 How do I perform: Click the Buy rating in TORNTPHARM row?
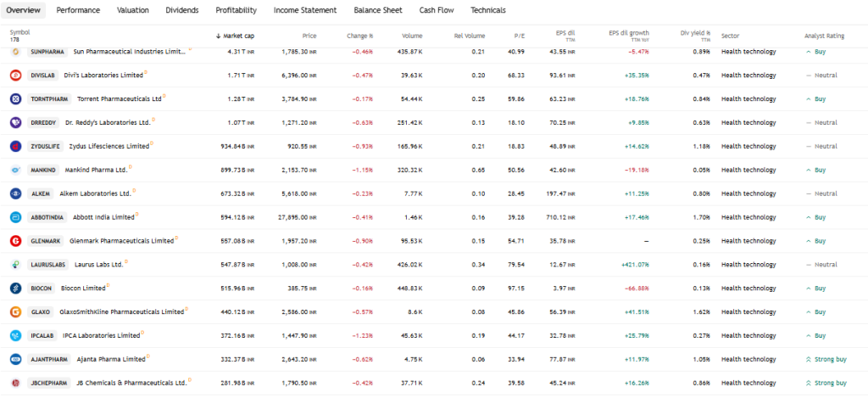coord(816,98)
